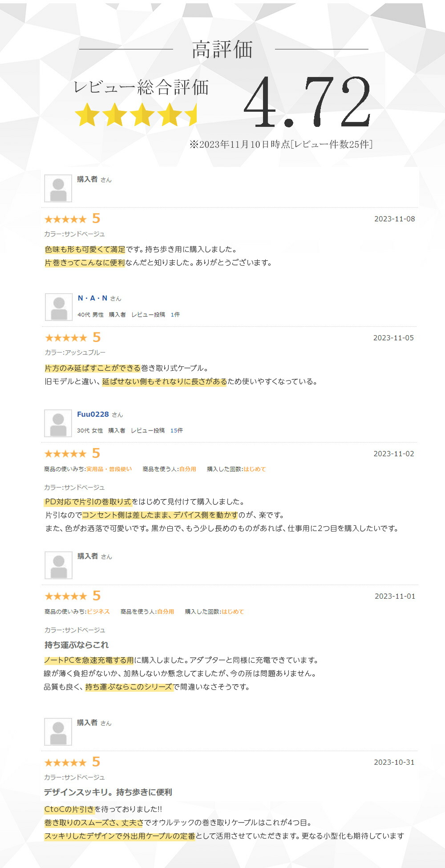Click the 4.72 overall score

click(308, 102)
